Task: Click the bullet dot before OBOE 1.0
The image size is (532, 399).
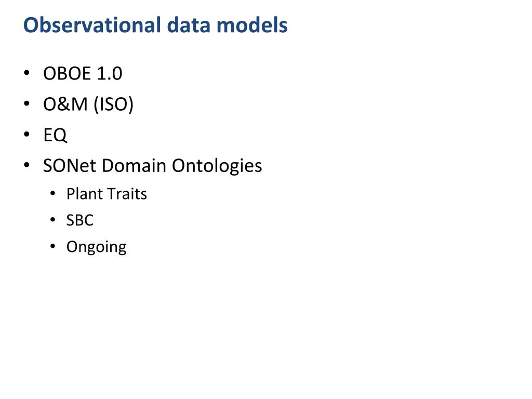Action: pyautogui.click(x=27, y=73)
